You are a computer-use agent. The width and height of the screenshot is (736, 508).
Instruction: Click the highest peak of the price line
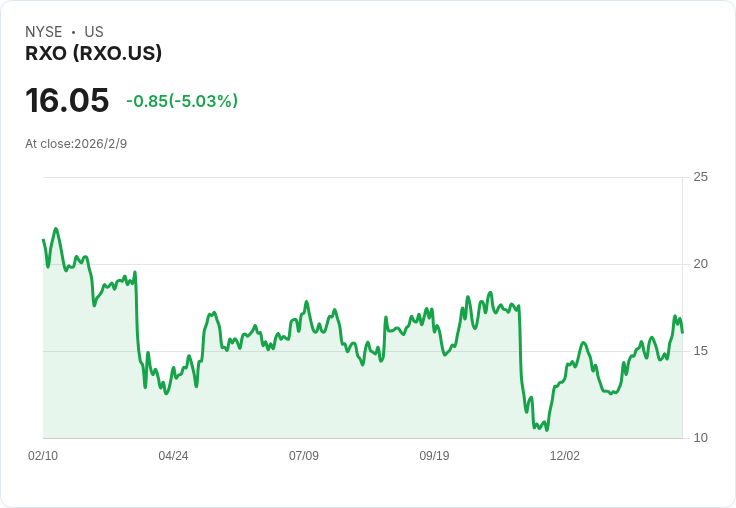(x=56, y=229)
